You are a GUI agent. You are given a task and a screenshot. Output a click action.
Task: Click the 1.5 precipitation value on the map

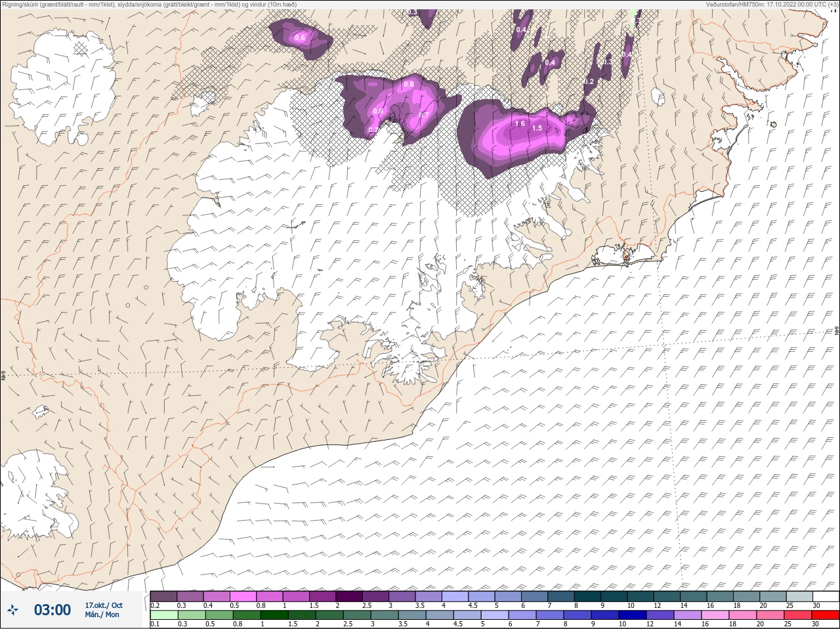coord(537,128)
